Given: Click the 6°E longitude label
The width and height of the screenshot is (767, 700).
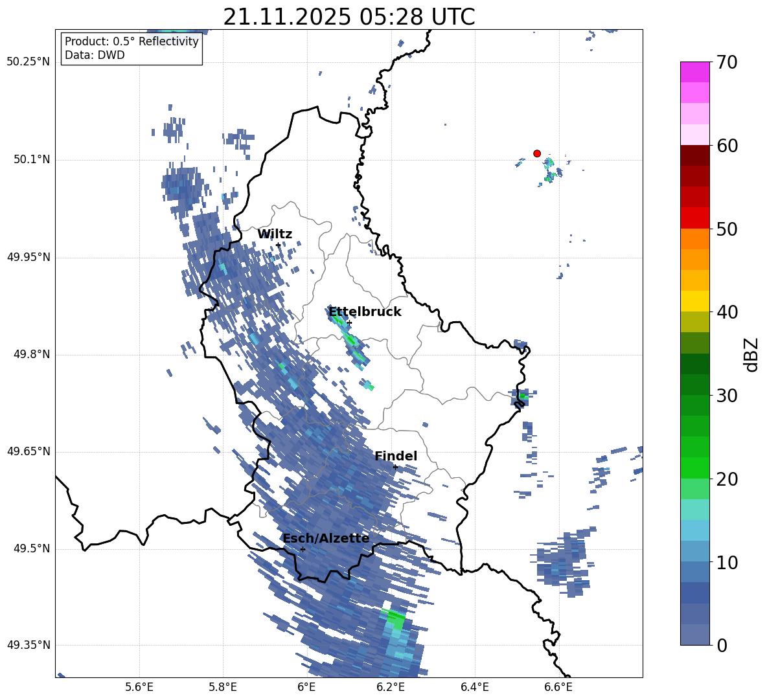Looking at the screenshot, I should click(x=306, y=687).
